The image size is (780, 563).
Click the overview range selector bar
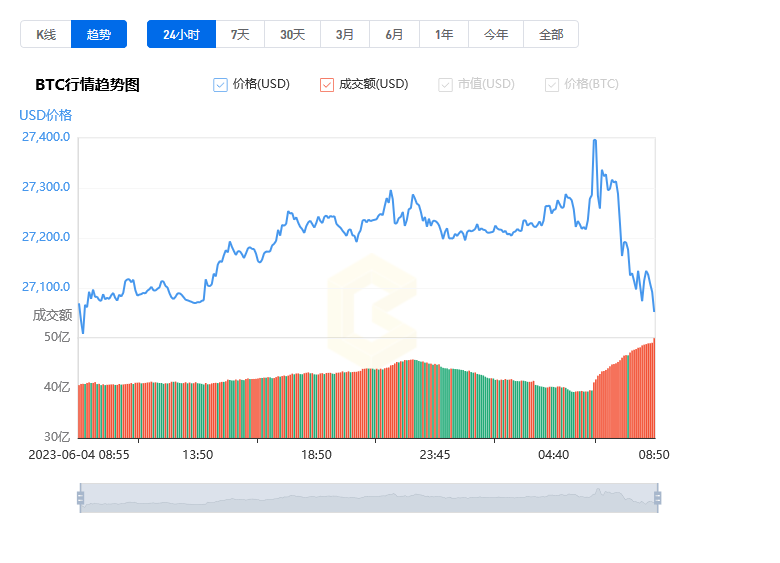click(x=368, y=498)
